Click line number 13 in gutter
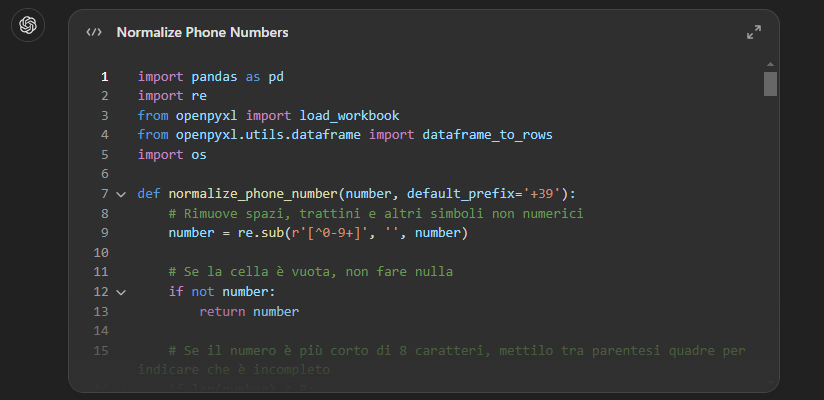Screen dimensions: 824x400 pyautogui.click(x=101, y=312)
